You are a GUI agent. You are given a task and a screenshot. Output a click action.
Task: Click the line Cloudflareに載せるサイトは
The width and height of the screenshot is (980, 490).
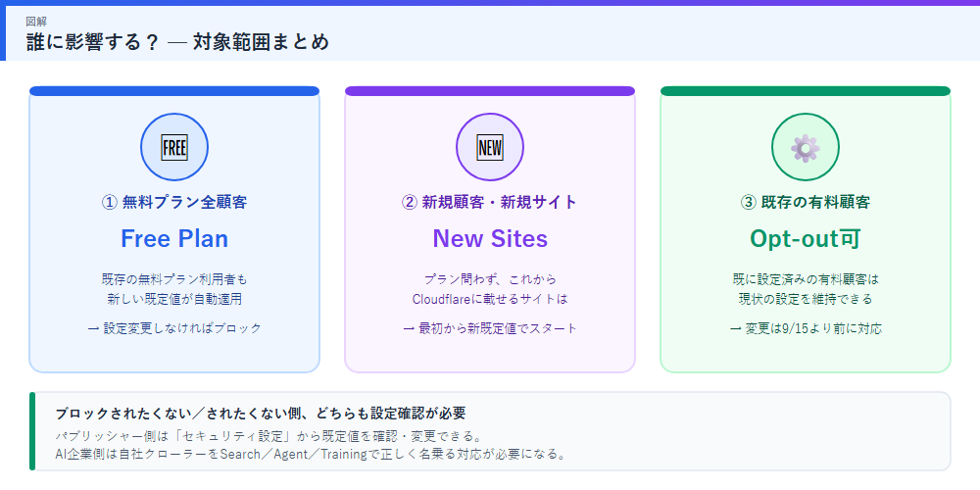click(x=490, y=299)
